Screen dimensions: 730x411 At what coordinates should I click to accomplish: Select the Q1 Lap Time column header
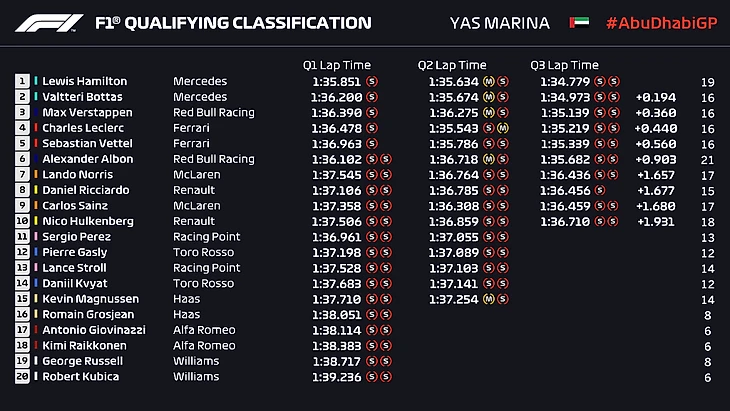pyautogui.click(x=337, y=65)
